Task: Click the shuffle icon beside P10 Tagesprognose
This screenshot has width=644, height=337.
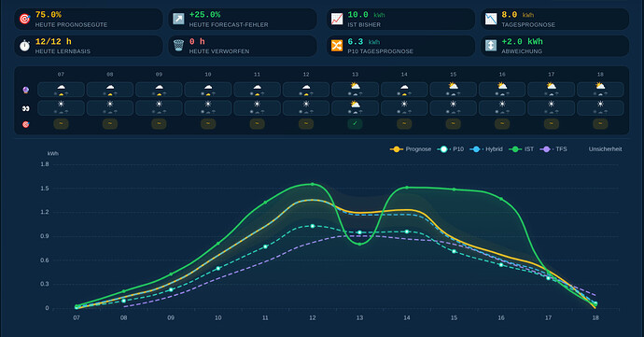Action: 337,46
